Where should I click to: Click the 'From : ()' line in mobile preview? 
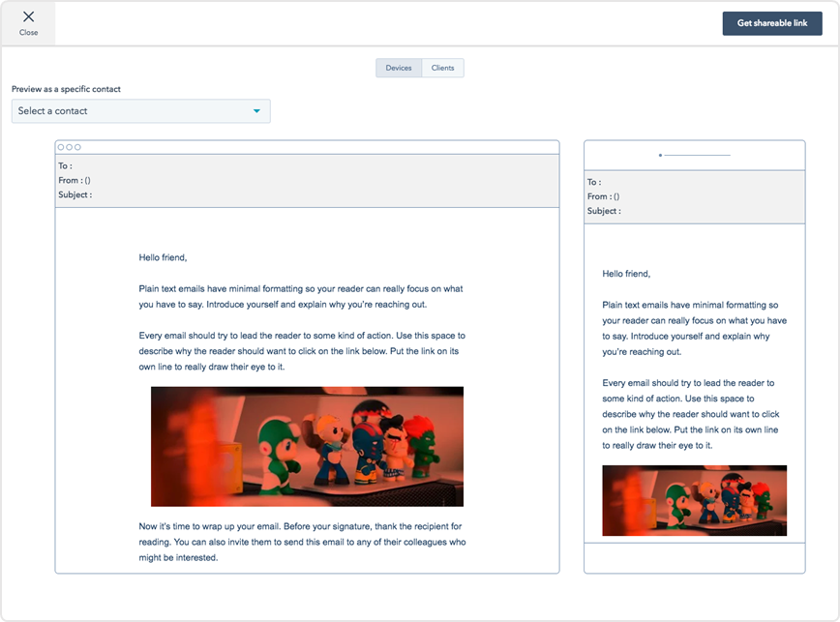(603, 196)
